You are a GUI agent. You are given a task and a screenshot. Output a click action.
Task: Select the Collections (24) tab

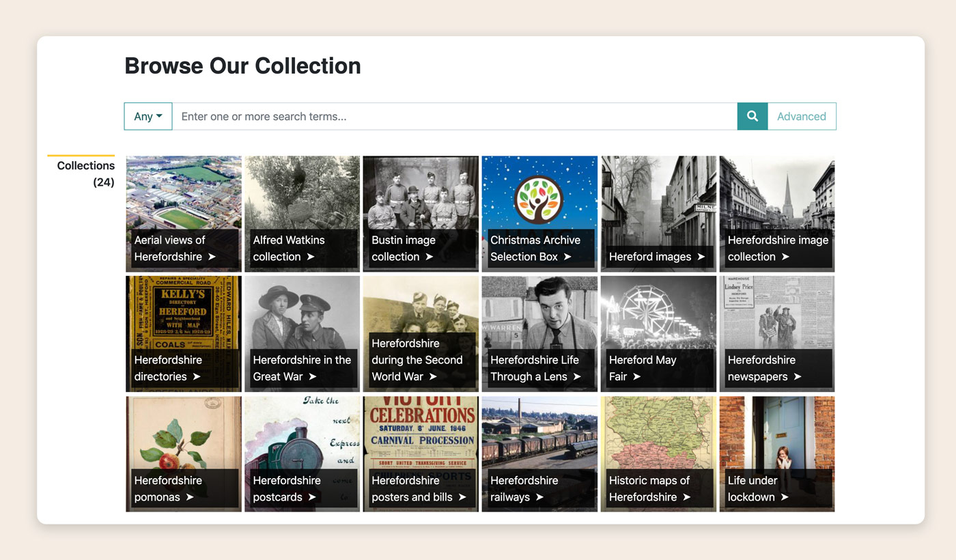click(x=85, y=173)
